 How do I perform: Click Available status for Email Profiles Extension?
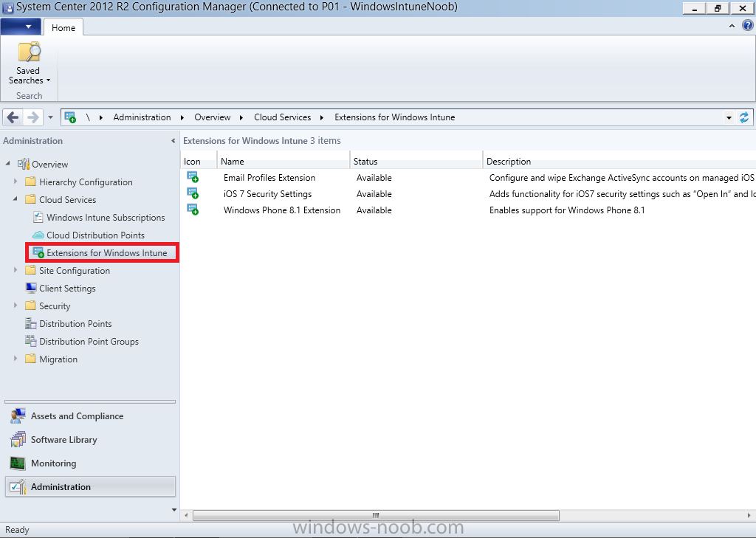[x=374, y=177]
